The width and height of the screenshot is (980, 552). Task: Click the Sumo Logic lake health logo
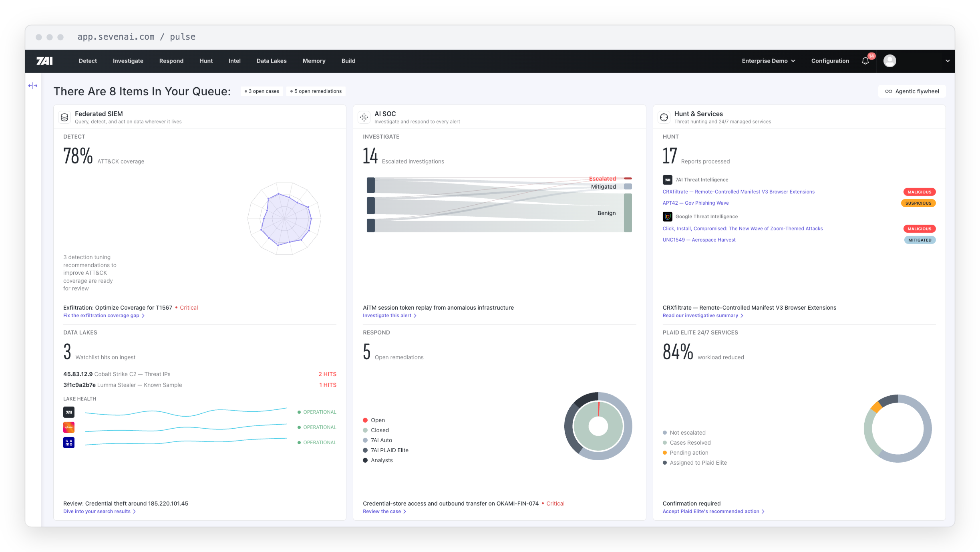pos(69,443)
